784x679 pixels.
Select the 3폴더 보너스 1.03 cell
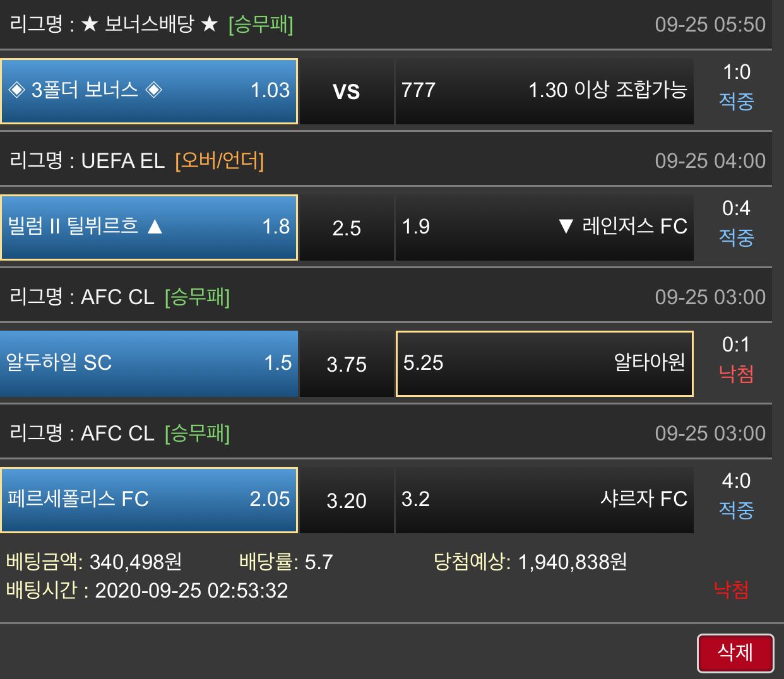[x=149, y=91]
